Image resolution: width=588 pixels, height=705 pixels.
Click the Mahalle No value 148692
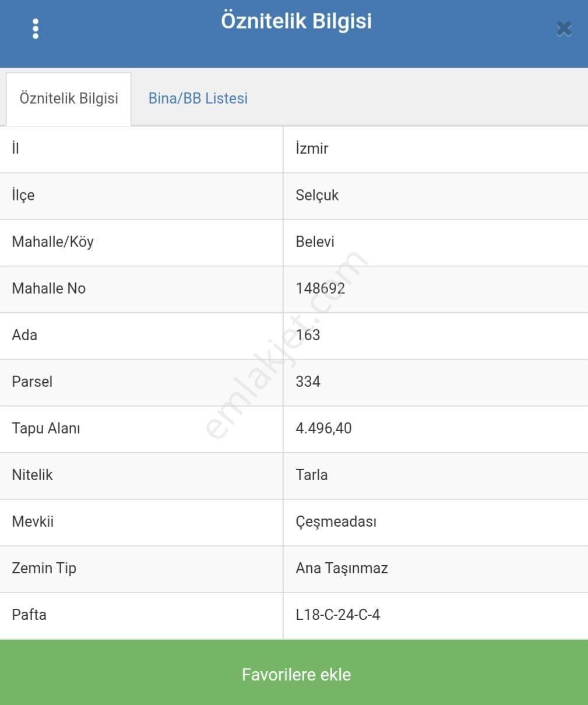click(321, 288)
